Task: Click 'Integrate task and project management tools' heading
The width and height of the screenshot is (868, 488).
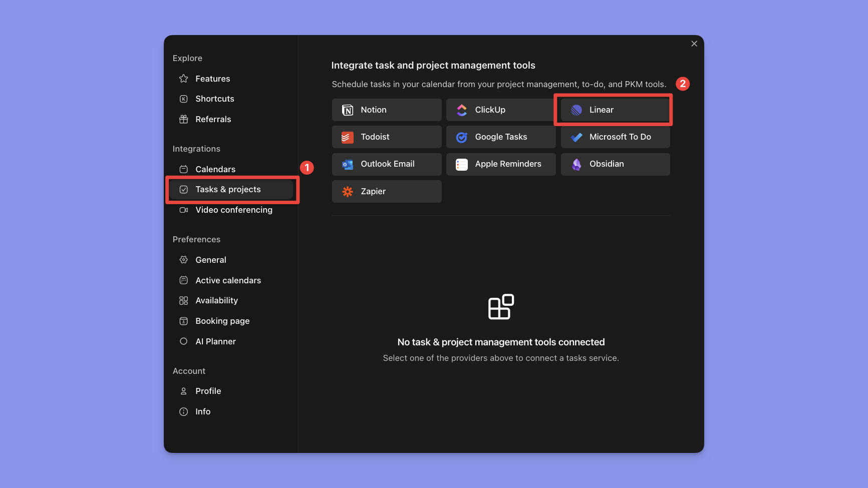Action: [433, 66]
